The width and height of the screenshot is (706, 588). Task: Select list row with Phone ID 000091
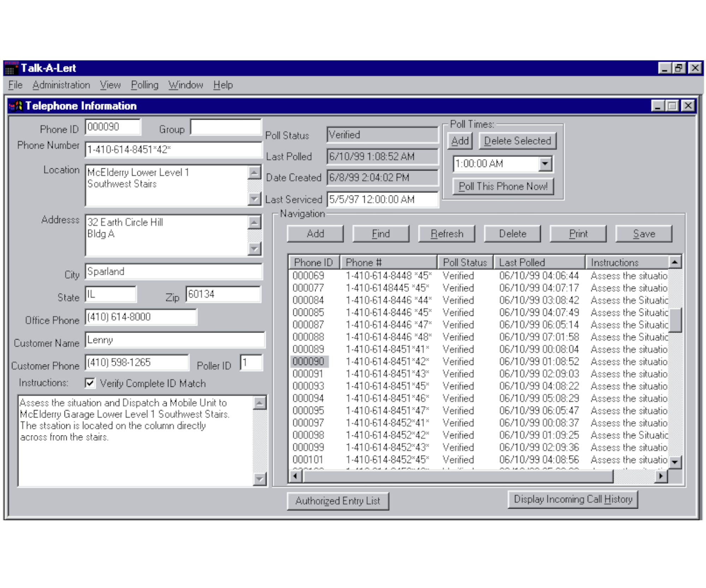pyautogui.click(x=479, y=374)
